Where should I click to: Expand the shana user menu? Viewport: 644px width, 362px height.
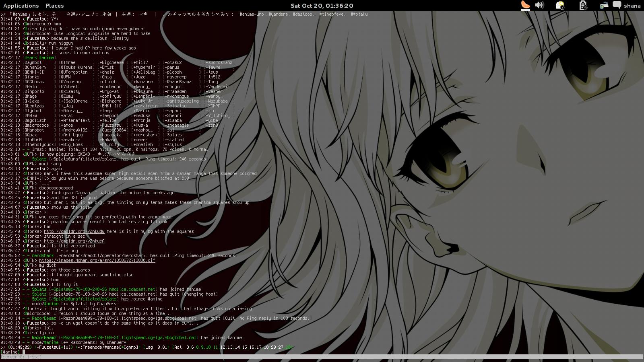coord(632,6)
